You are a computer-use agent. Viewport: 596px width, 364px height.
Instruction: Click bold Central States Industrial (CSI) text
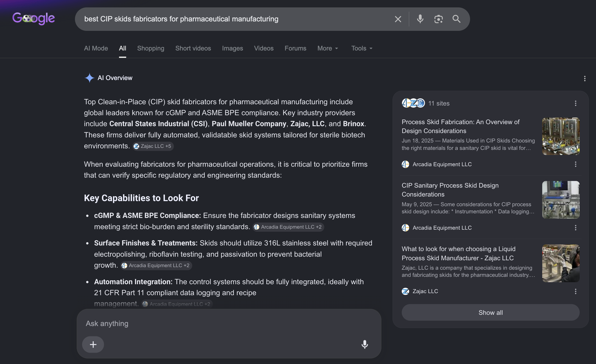click(159, 124)
